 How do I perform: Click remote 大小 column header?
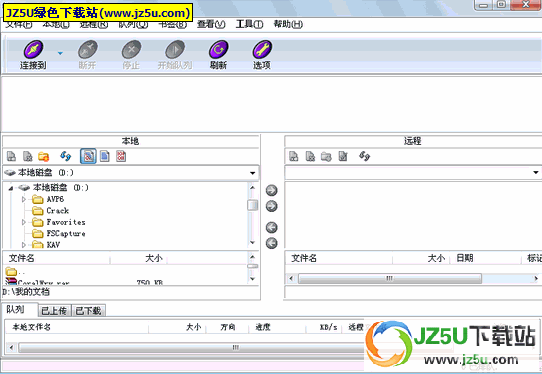[421, 259]
